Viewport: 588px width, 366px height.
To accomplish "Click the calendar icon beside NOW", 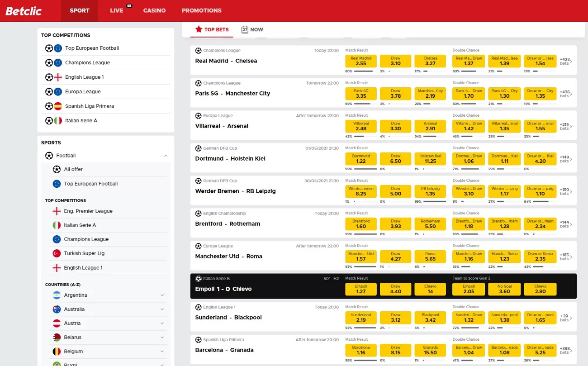I will [x=245, y=29].
